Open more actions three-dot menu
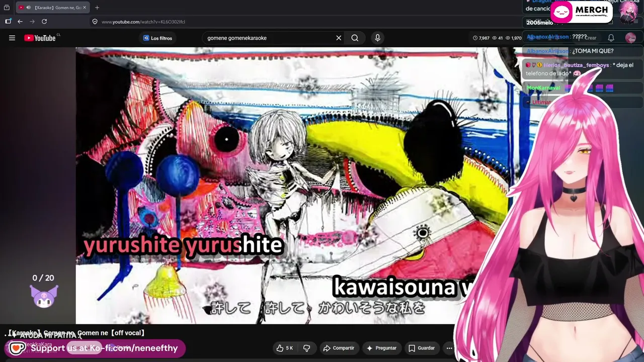Image resolution: width=644 pixels, height=362 pixels. coord(449,348)
